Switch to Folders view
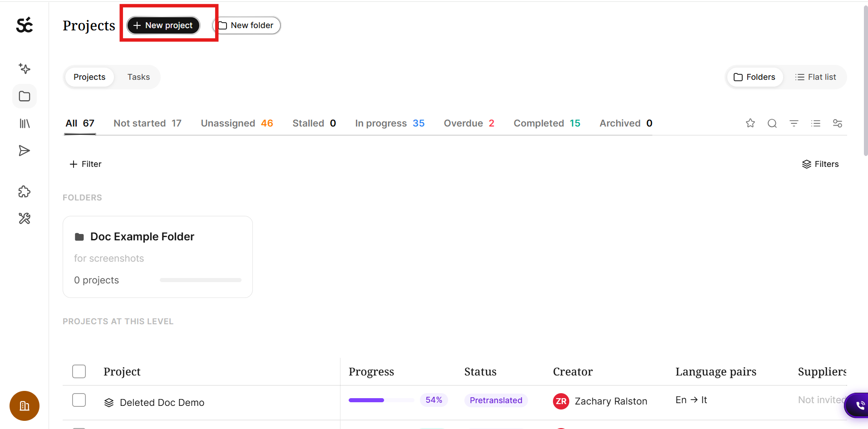The width and height of the screenshot is (868, 429). click(755, 77)
